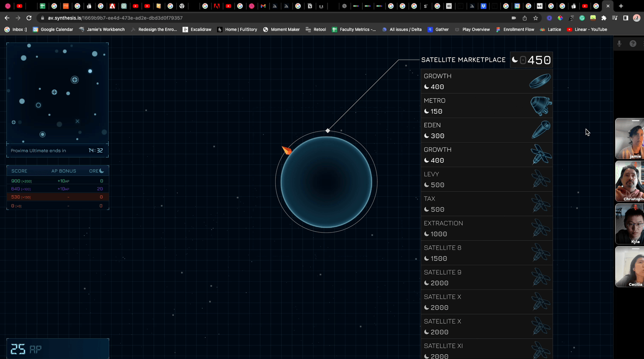
Task: Click the 450 ore balance
Action: click(539, 60)
